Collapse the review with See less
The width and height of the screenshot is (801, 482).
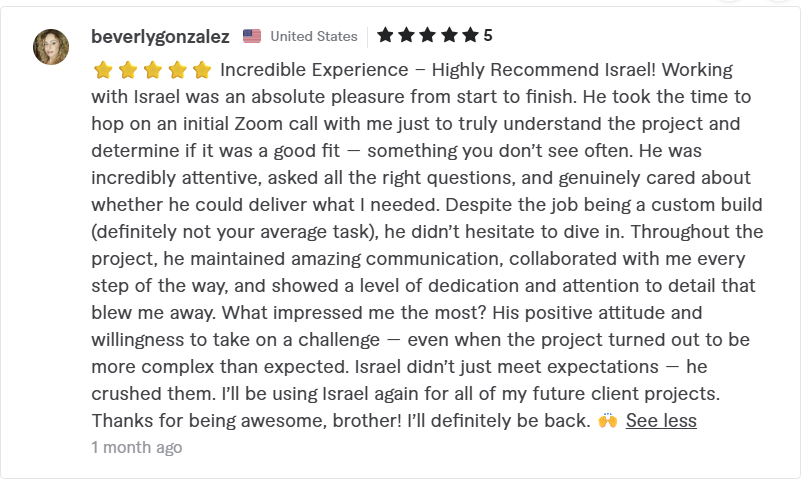(x=661, y=421)
